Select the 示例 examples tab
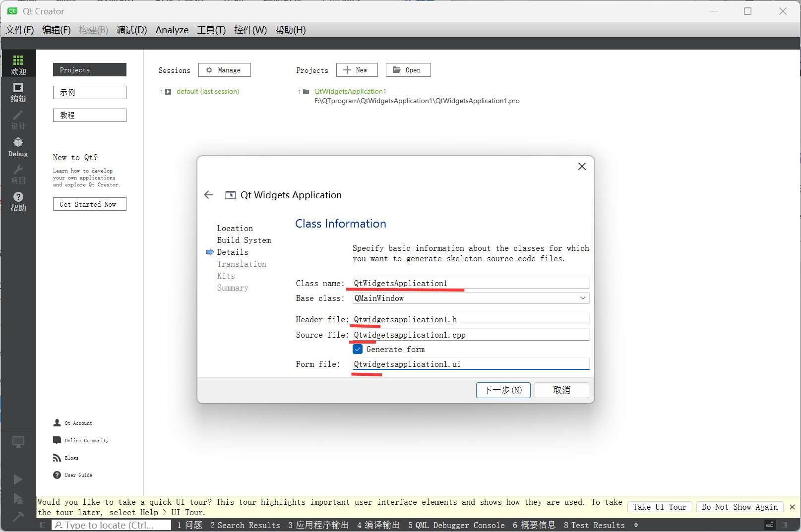Viewport: 801px width, 532px height. 90,92
